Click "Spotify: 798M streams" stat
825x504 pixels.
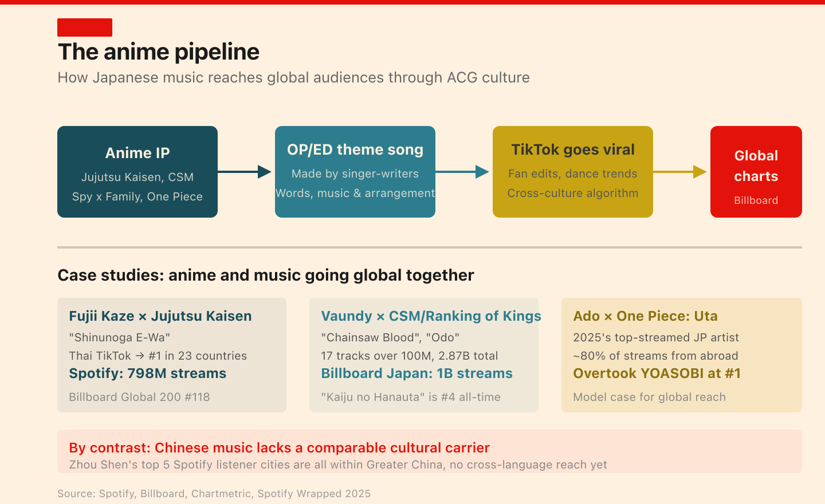point(148,373)
